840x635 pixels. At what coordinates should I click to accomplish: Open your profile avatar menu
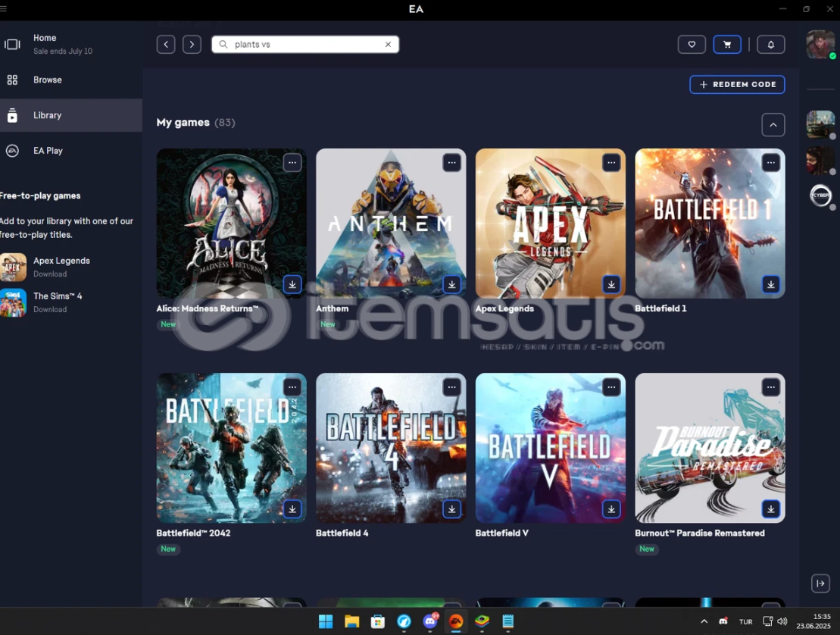820,44
